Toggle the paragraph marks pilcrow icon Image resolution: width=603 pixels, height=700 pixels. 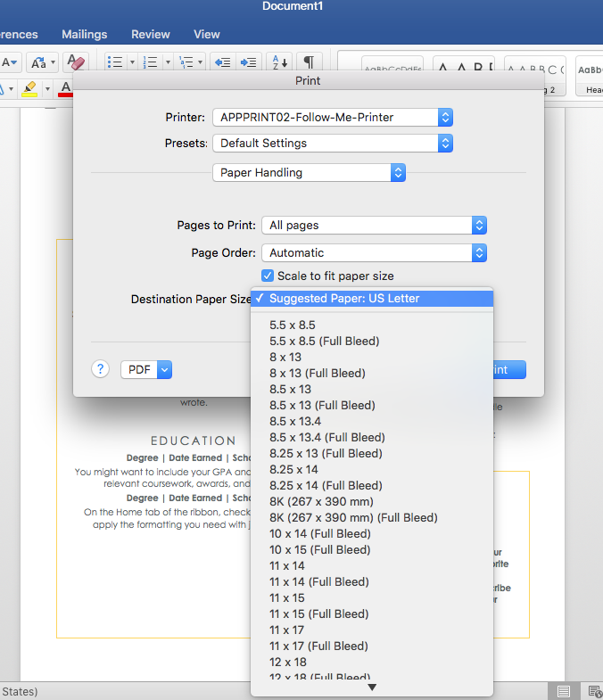pos(309,62)
